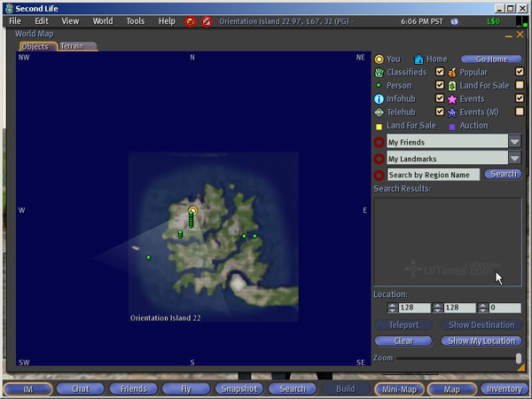This screenshot has height=399, width=532.
Task: Switch to the Terrain tab
Action: coord(77,46)
